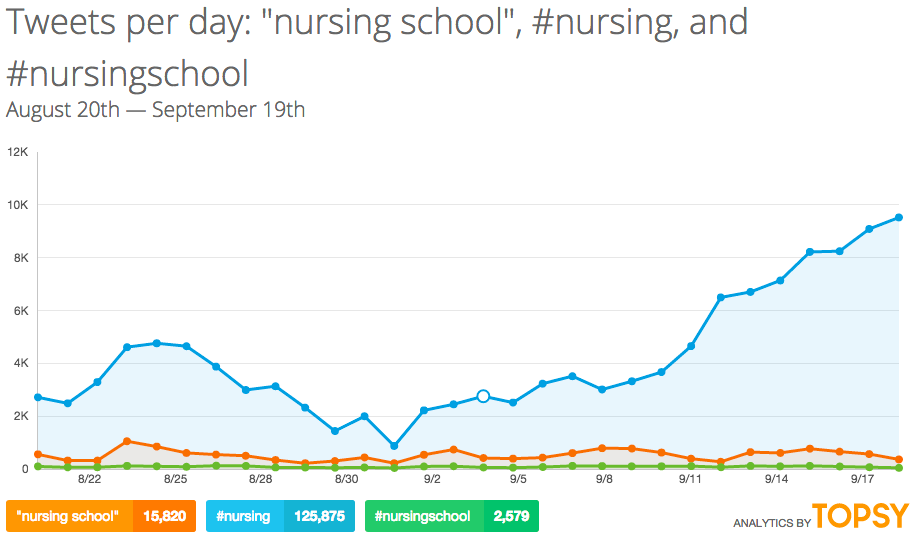Image resolution: width=912 pixels, height=539 pixels.
Task: Click the 15,820 tweet count badge
Action: [165, 516]
